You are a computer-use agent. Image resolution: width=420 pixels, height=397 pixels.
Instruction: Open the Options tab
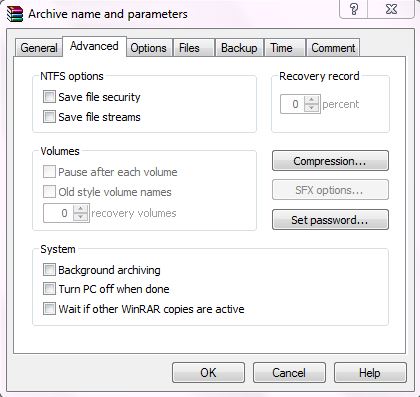(149, 48)
